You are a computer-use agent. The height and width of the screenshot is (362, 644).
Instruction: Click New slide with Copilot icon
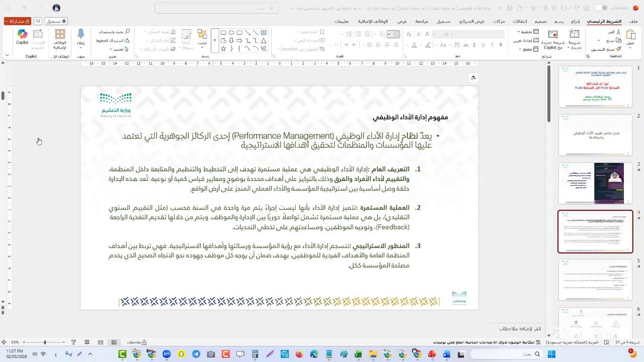(553, 35)
